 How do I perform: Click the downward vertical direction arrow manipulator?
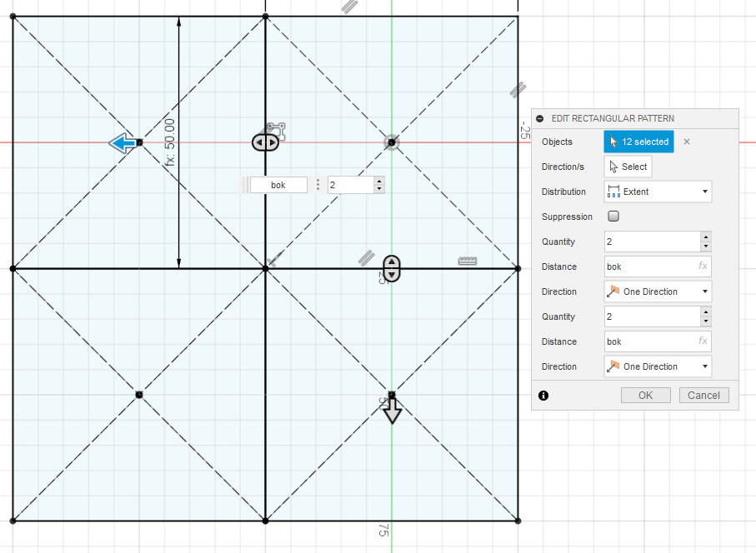(x=392, y=411)
